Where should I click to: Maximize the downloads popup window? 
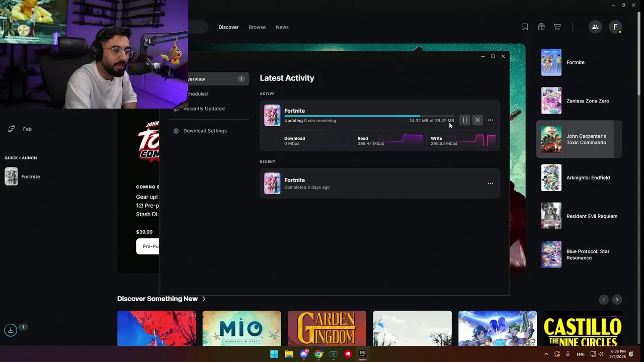coord(493,56)
